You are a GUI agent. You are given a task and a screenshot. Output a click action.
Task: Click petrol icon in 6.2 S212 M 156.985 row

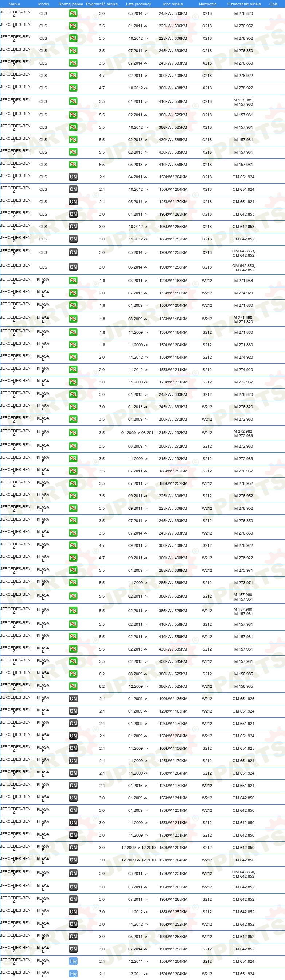pos(73,674)
